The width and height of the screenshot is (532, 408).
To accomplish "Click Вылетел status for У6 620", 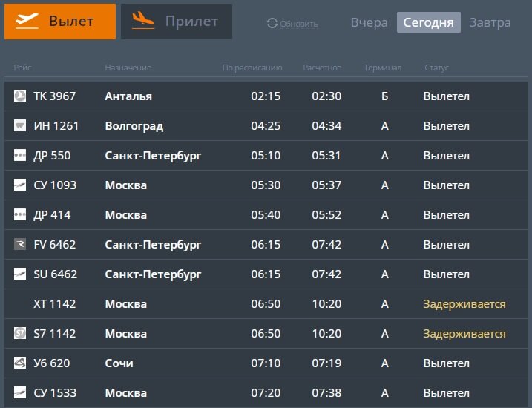I will tap(447, 363).
